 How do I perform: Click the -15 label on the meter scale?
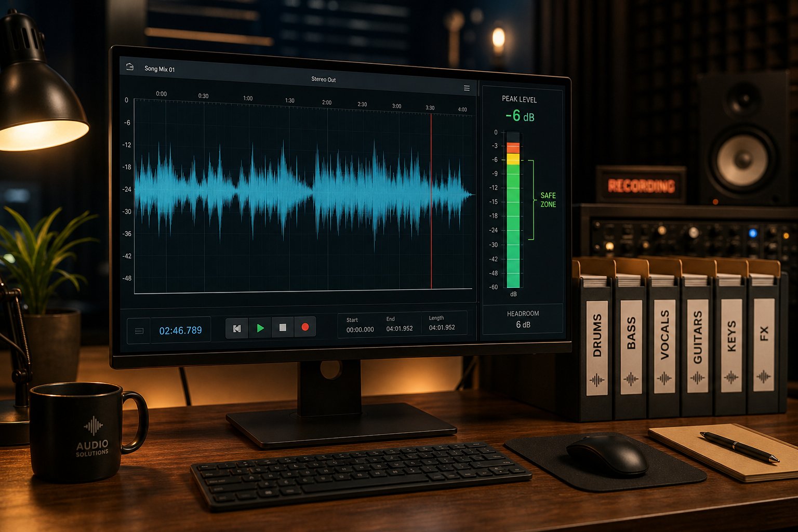(494, 202)
